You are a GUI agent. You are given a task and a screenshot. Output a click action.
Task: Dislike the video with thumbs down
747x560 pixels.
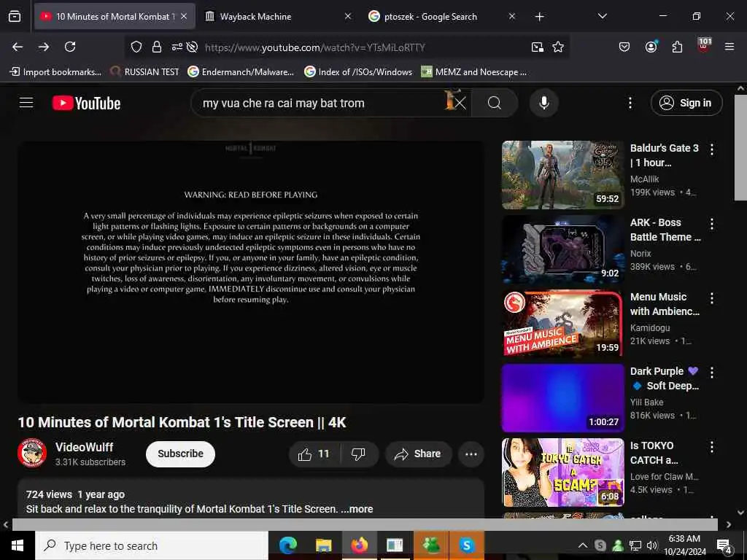[358, 454]
